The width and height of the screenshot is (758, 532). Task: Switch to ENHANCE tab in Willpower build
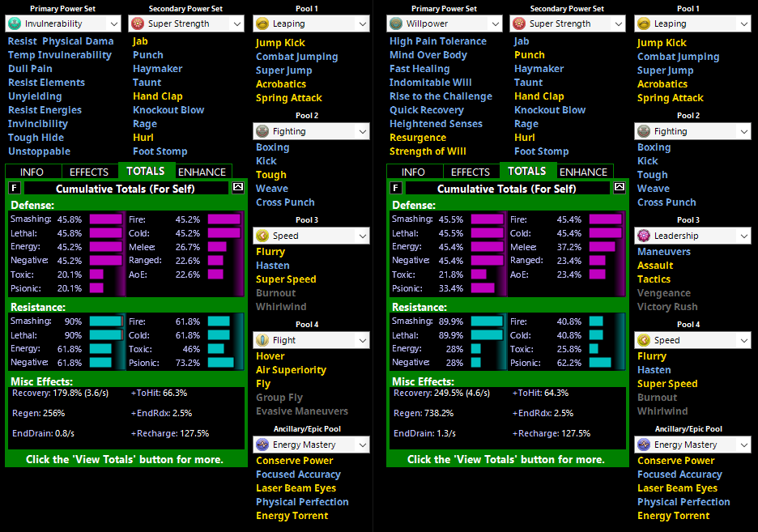tap(583, 172)
